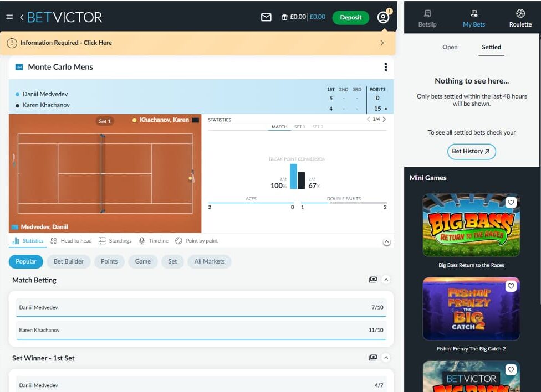Switch to the Standings tab

point(115,241)
